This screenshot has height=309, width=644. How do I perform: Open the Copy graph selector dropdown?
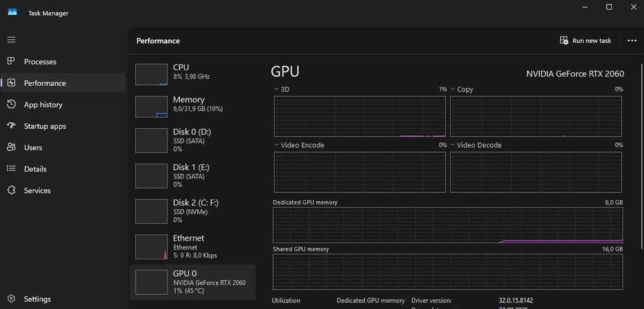coord(453,89)
